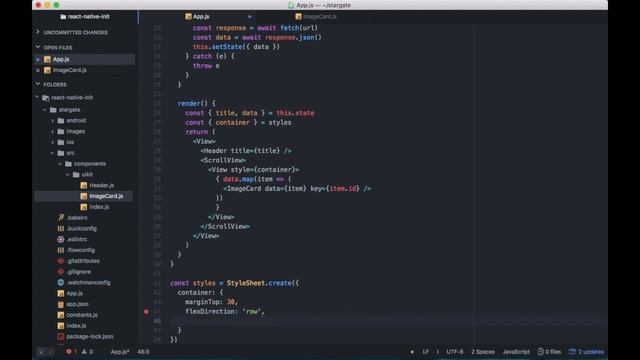640x360 pixels.
Task: Collapse the components folder
Action: (x=60, y=164)
